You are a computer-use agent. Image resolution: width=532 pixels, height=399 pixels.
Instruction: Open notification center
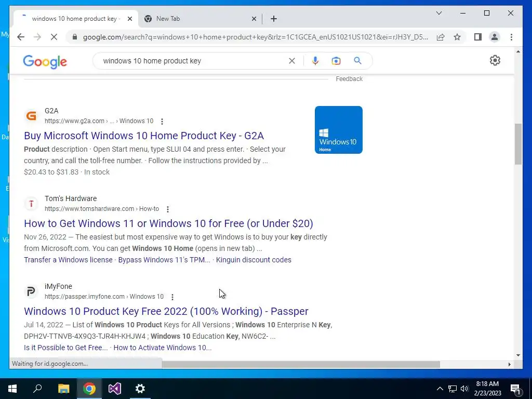coord(515,389)
